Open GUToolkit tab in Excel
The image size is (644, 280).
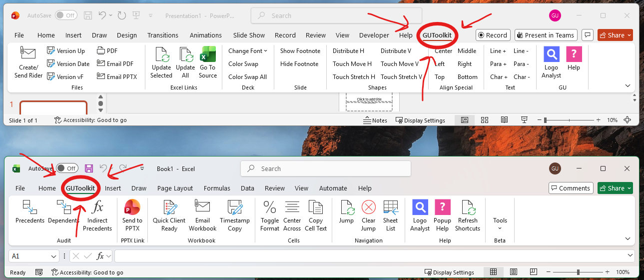80,188
